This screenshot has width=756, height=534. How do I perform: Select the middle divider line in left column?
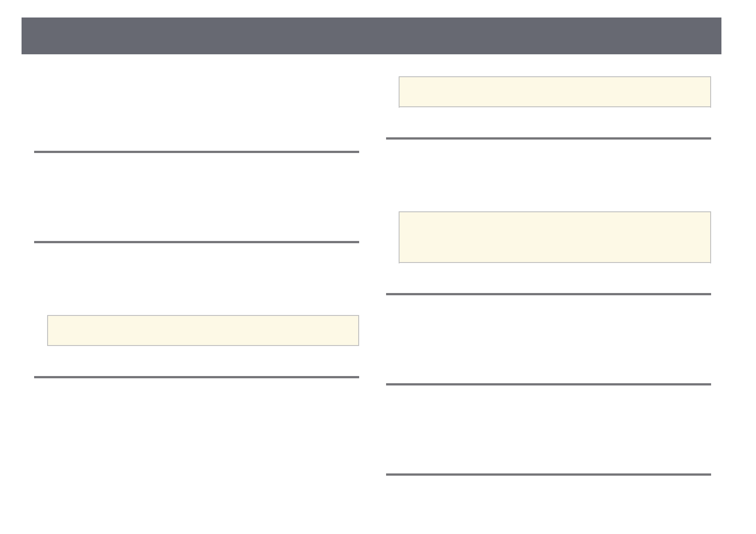(x=196, y=242)
